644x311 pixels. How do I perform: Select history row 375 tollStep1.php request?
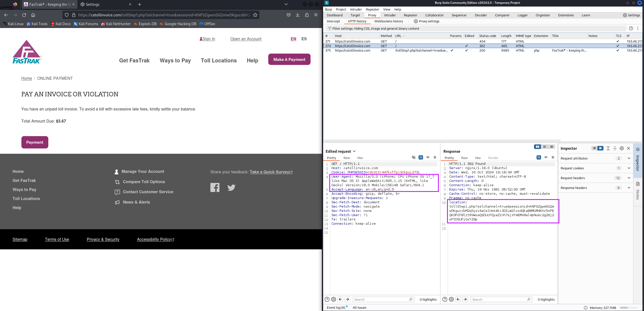(483, 50)
